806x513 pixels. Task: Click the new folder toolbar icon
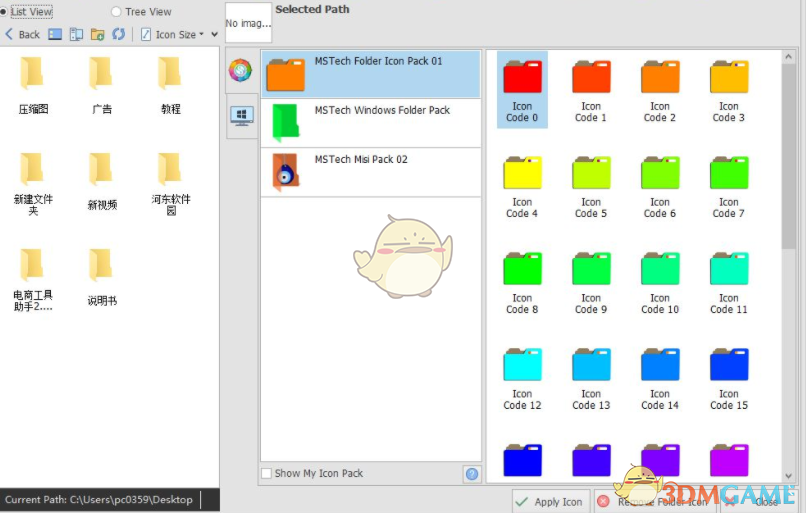coord(97,34)
